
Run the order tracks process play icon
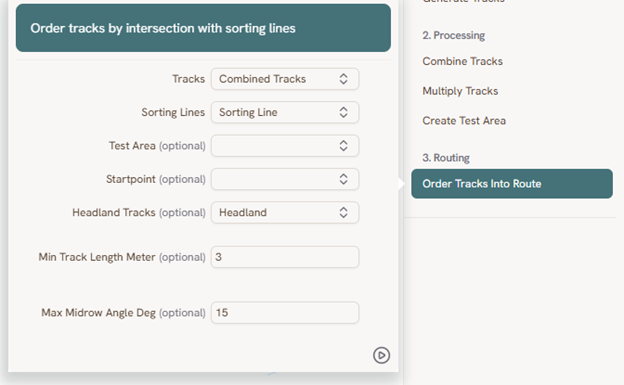point(381,355)
